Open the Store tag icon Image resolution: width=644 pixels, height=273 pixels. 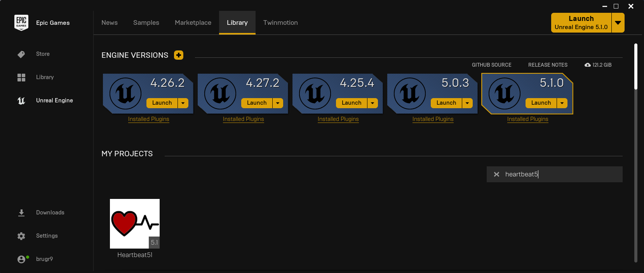[21, 54]
